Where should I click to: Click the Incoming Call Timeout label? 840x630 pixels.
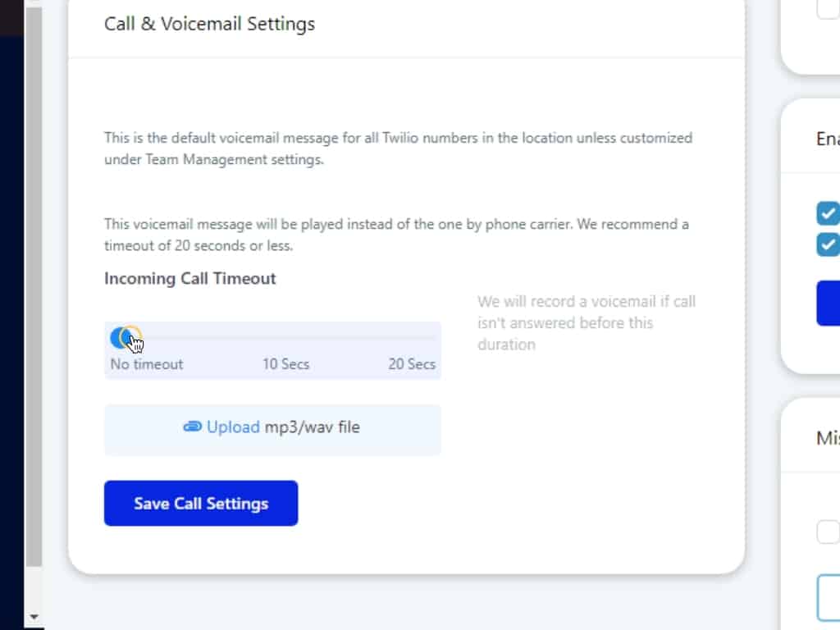[189, 279]
